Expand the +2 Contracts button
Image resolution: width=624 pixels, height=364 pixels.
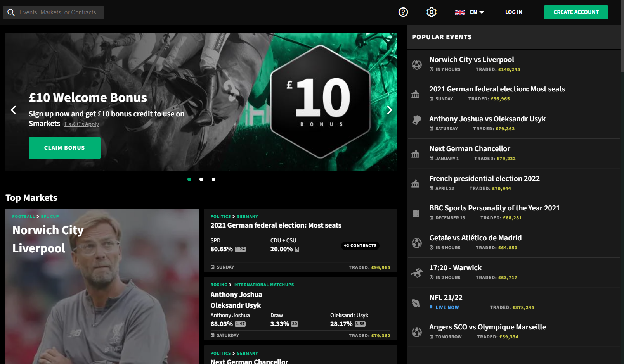360,246
